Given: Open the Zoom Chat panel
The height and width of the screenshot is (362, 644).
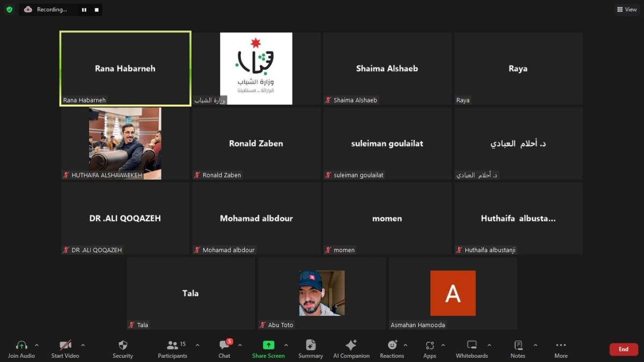Looking at the screenshot, I should (224, 349).
